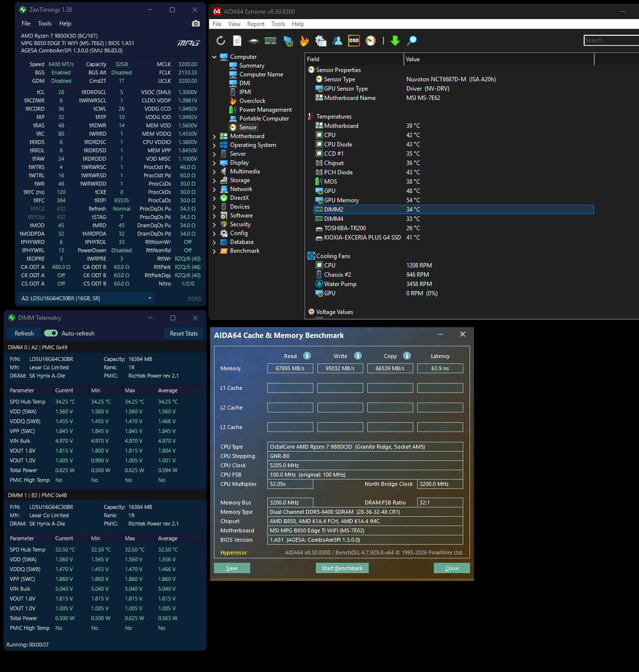Image resolution: width=639 pixels, height=672 pixels.
Task: Expand the Display tree node
Action: [214, 163]
